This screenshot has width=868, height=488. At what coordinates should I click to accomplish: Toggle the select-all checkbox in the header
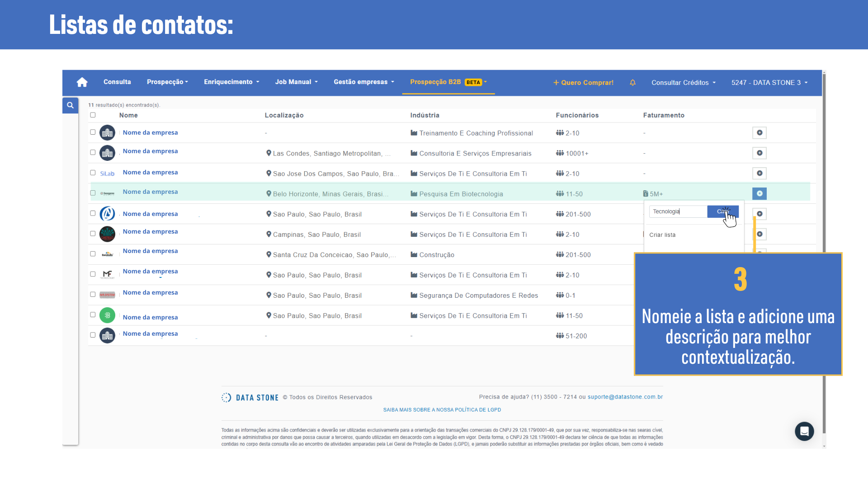tap(93, 115)
